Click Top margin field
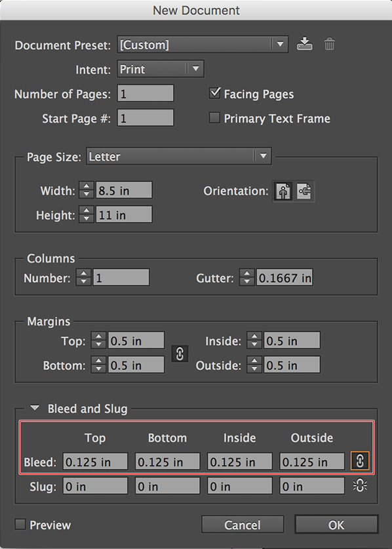This screenshot has width=392, height=549. (x=136, y=340)
